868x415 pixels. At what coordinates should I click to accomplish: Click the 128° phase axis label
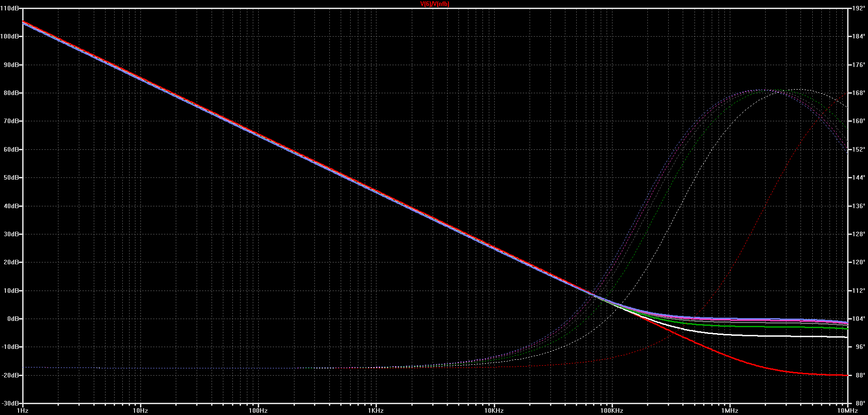click(x=858, y=234)
